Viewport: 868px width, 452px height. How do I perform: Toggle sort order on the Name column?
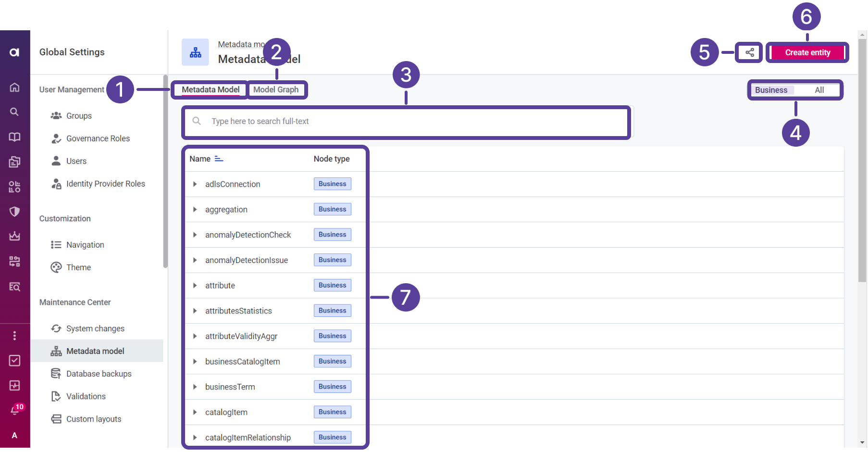(220, 158)
